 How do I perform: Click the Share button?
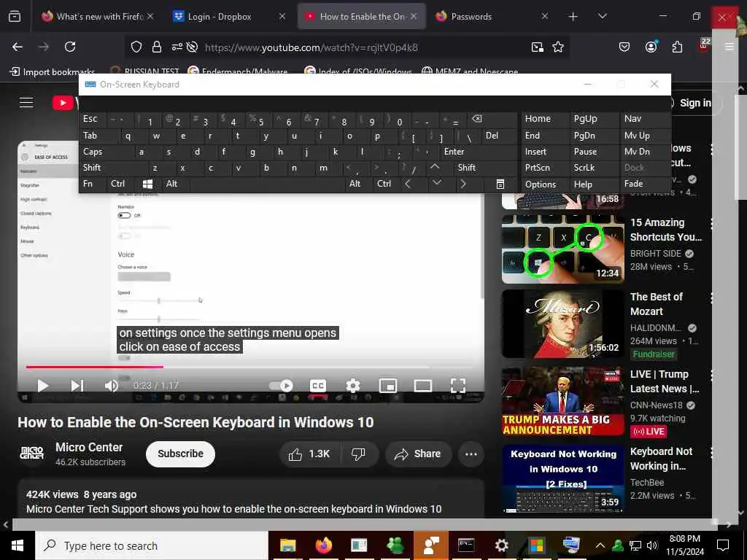click(x=418, y=454)
